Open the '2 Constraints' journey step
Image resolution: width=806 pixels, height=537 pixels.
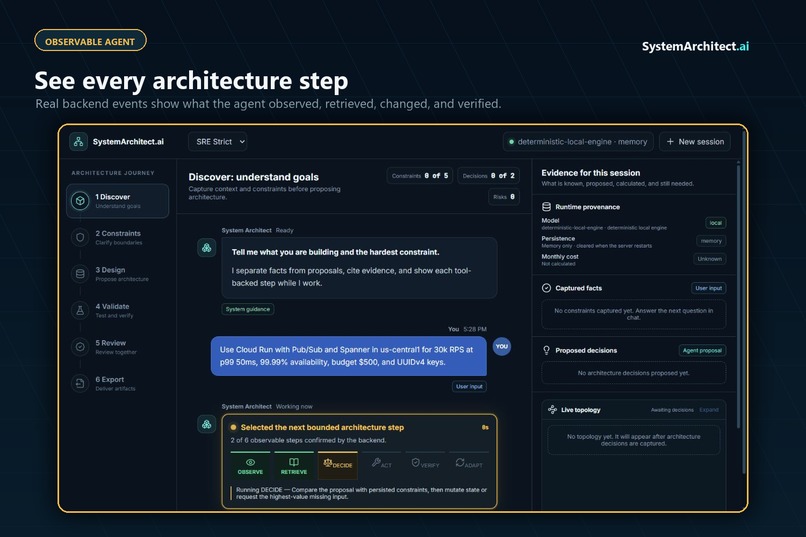(x=118, y=237)
